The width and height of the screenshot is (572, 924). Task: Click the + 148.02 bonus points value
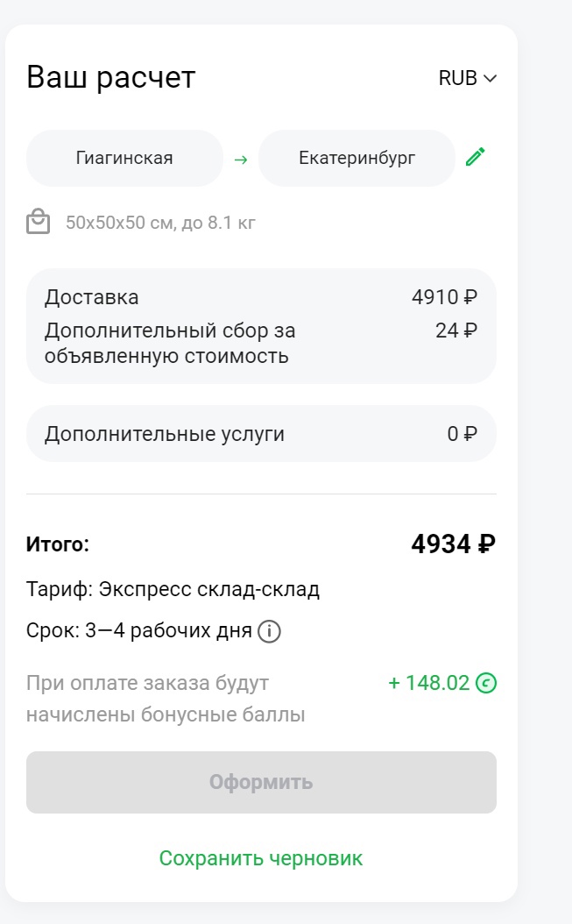[428, 683]
